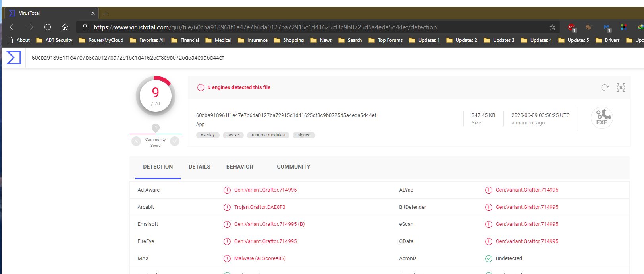This screenshot has width=644, height=274.
Task: Open the similar files graph icon
Action: pos(621,87)
